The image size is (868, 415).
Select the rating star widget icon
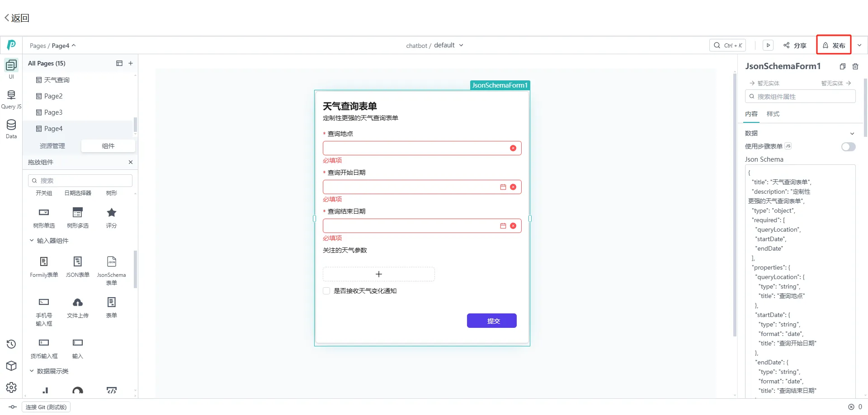click(112, 212)
